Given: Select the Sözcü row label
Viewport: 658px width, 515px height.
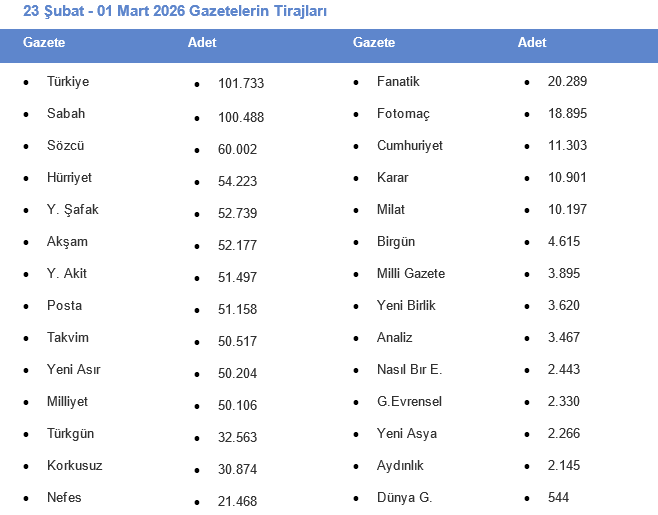Looking at the screenshot, I should click(x=66, y=146).
